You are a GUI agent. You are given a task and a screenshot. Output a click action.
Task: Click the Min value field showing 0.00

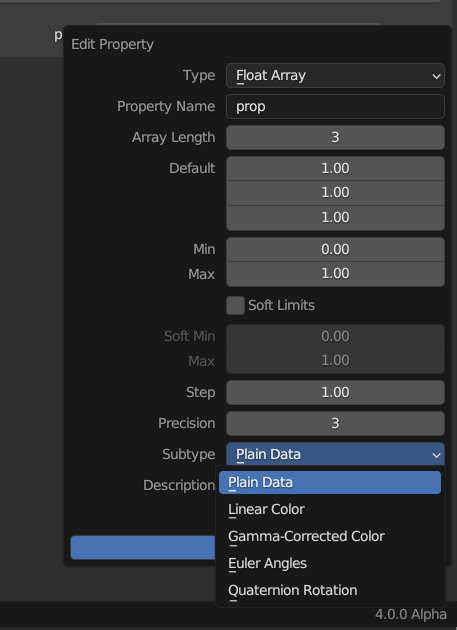(x=335, y=250)
